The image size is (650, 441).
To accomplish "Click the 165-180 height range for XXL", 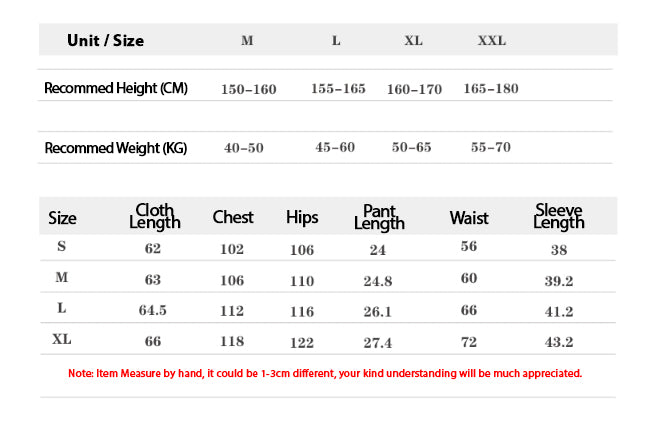I will tap(491, 89).
